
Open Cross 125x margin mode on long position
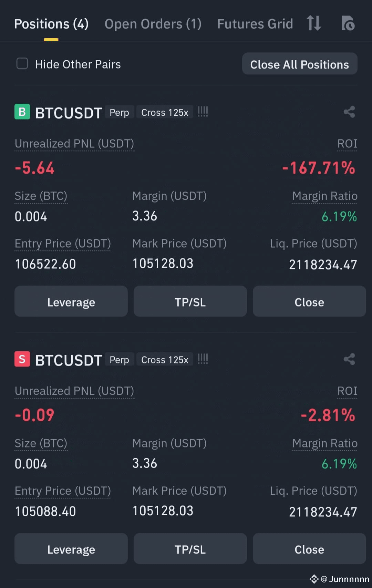pos(165,112)
